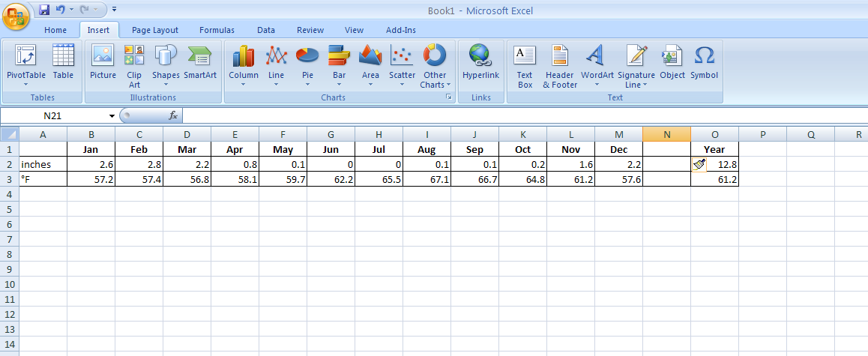Click into the formula bar
The width and height of the screenshot is (868, 356).
click(x=525, y=115)
